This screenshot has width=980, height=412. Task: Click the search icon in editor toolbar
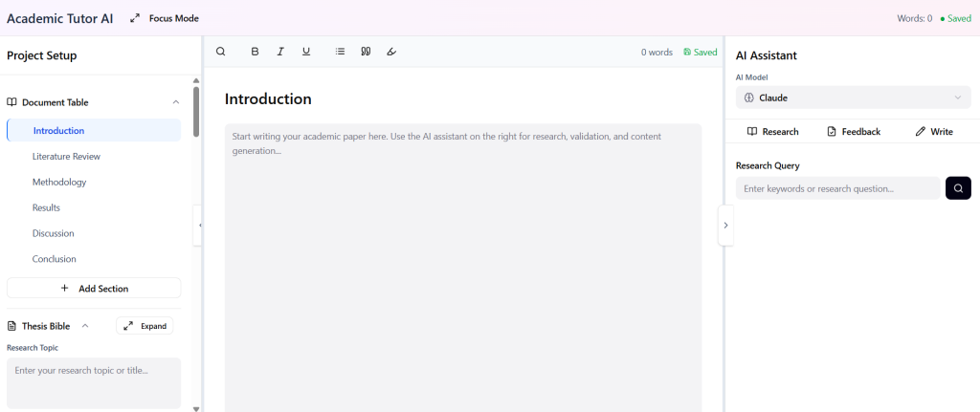tap(221, 52)
